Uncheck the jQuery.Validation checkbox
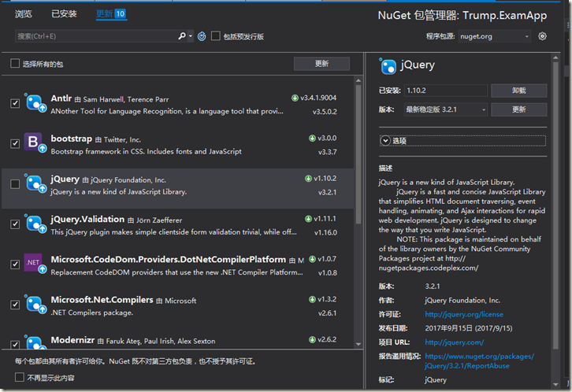 [15, 224]
